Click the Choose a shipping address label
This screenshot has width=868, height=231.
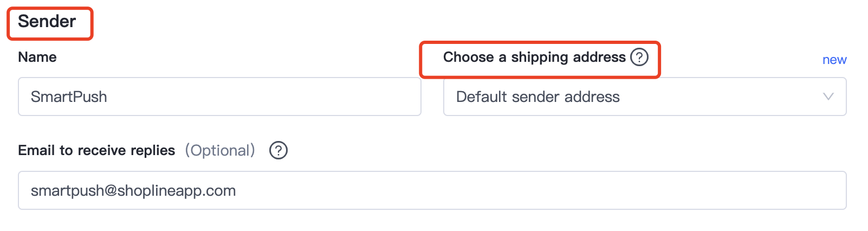(x=534, y=57)
